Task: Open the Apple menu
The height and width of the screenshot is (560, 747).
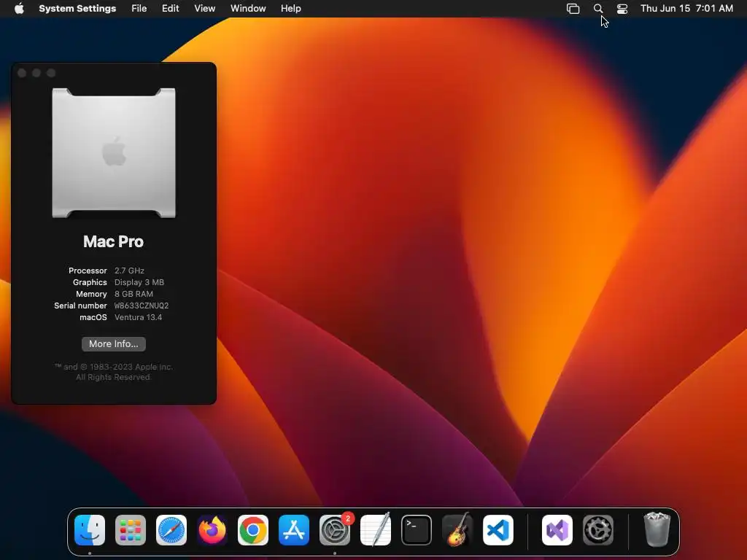Action: pos(19,8)
